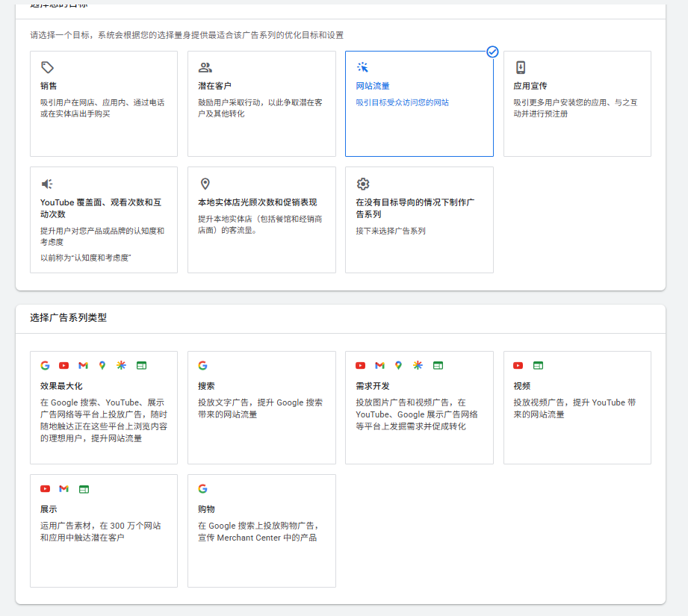The height and width of the screenshot is (616, 688).
Task: Select the 销售 goal title
Action: [x=49, y=86]
